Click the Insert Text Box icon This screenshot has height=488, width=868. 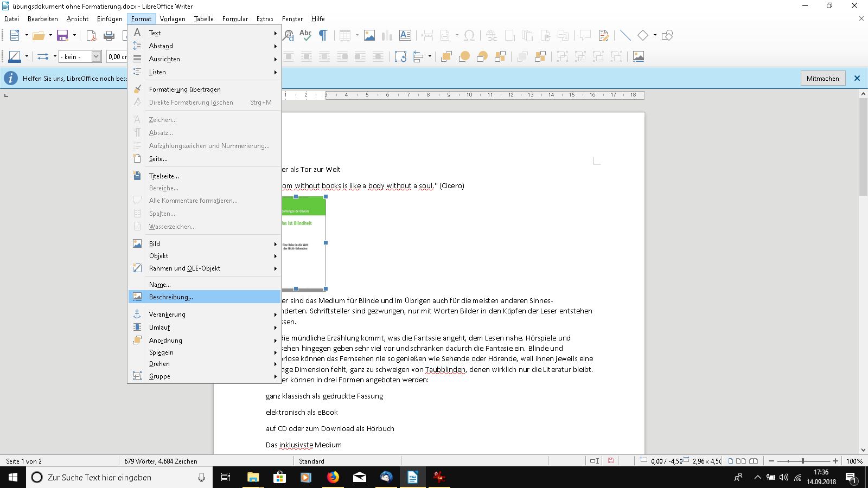point(405,36)
